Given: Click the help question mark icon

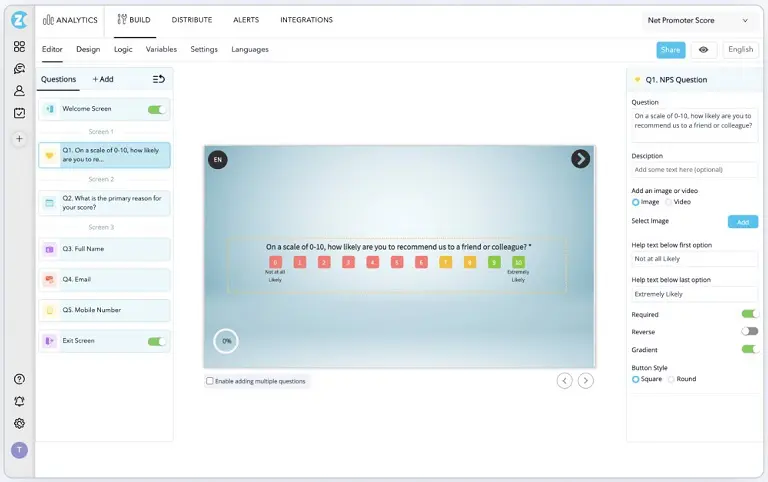Looking at the screenshot, I should [x=19, y=379].
